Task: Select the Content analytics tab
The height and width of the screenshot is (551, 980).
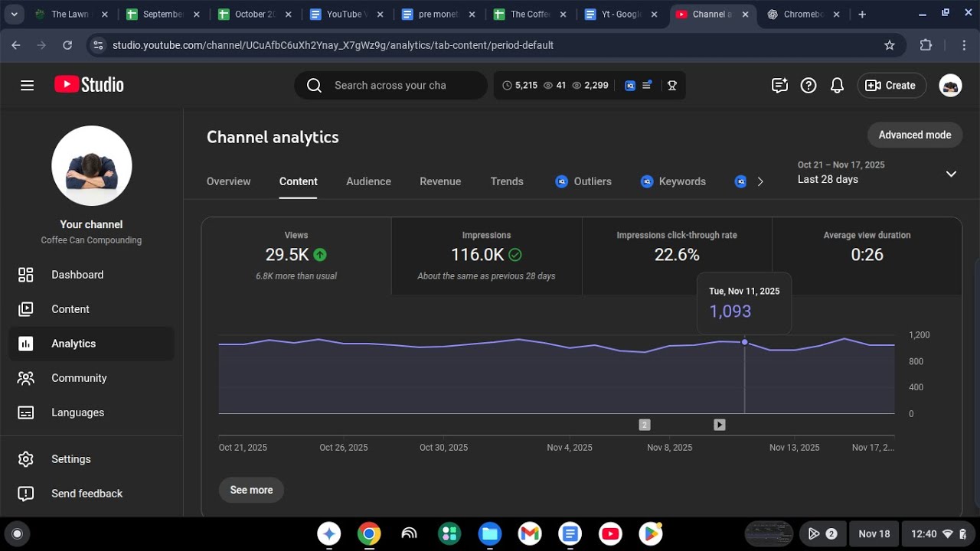Action: pyautogui.click(x=299, y=181)
